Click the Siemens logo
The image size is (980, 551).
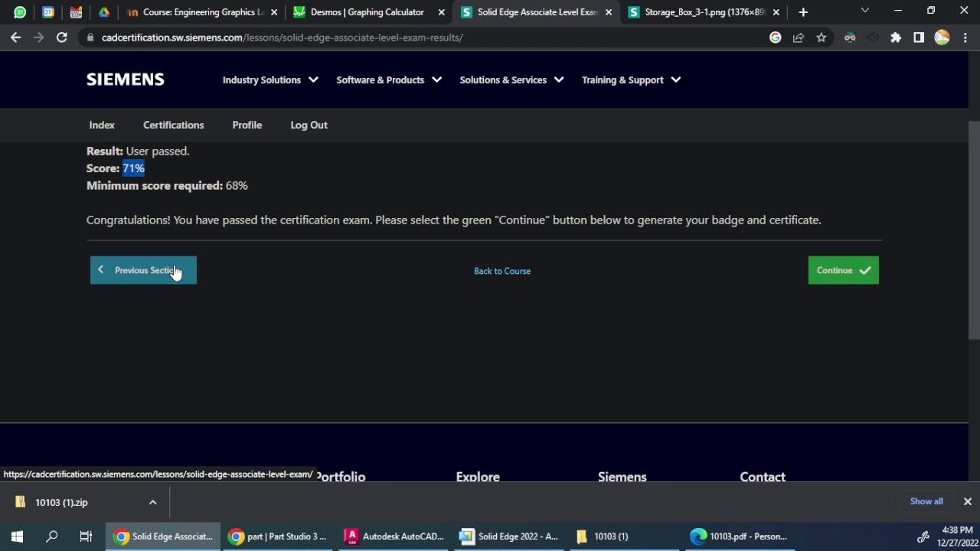pyautogui.click(x=126, y=80)
